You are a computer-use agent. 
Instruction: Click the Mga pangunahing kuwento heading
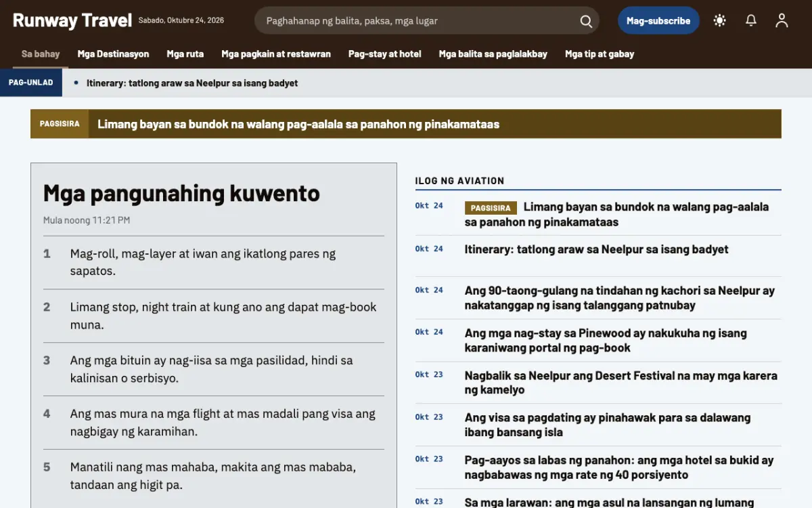(x=181, y=194)
